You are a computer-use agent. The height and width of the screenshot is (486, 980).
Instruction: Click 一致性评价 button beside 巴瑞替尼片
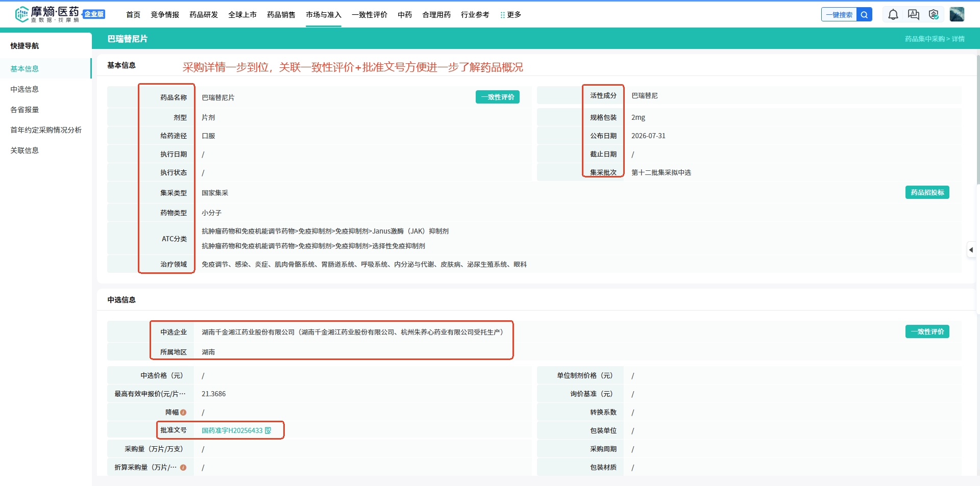pos(498,97)
